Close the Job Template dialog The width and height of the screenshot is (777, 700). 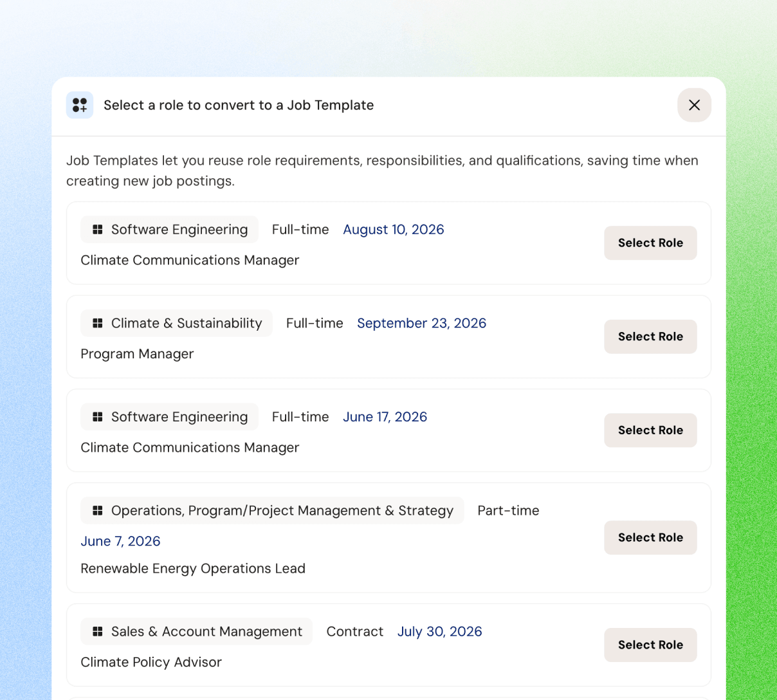coord(694,105)
